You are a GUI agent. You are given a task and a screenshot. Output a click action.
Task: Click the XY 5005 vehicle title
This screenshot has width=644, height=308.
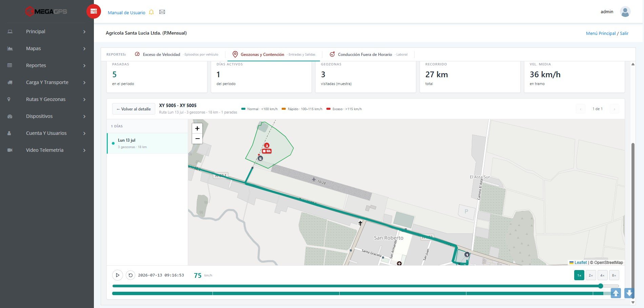[x=178, y=105]
